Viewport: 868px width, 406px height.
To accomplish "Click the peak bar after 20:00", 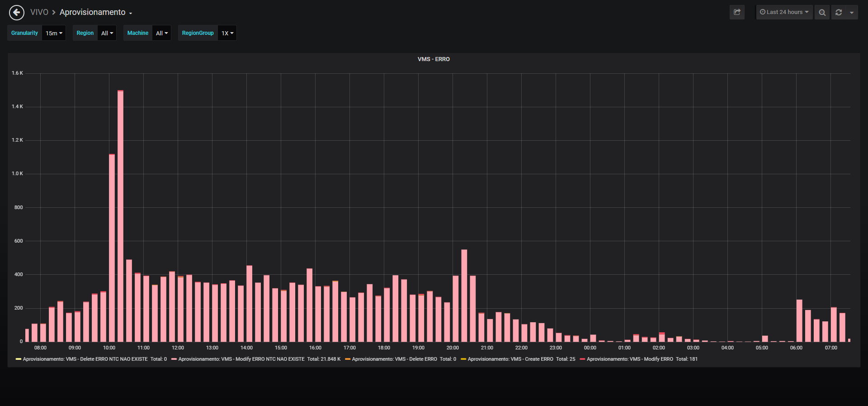I will (x=464, y=296).
